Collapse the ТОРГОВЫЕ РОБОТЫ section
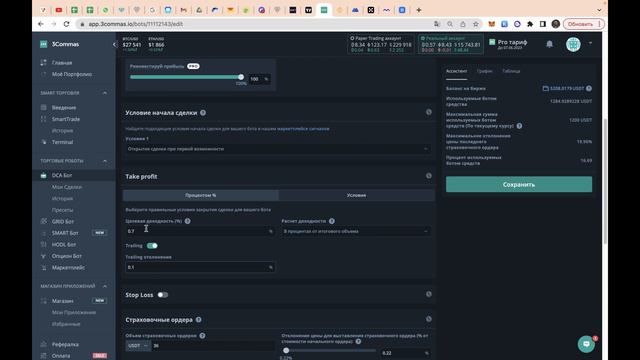Viewport: 640px width, 360px height. (104, 161)
